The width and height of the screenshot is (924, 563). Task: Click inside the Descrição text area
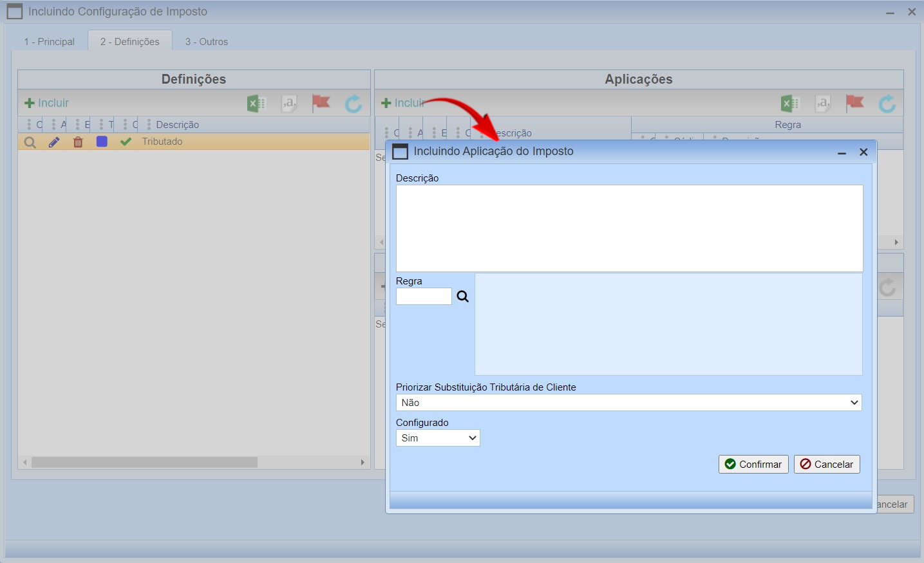point(629,228)
